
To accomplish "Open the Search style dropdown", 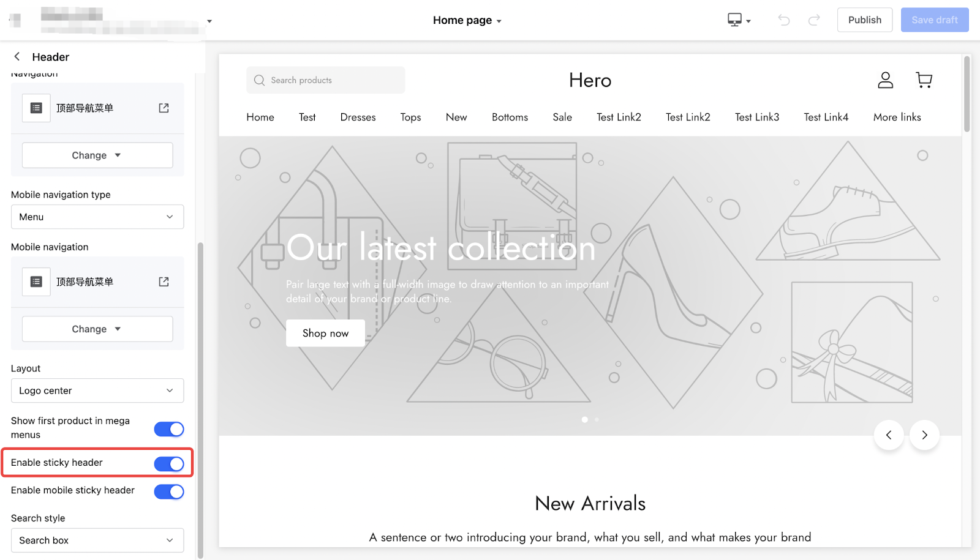I will coord(97,540).
